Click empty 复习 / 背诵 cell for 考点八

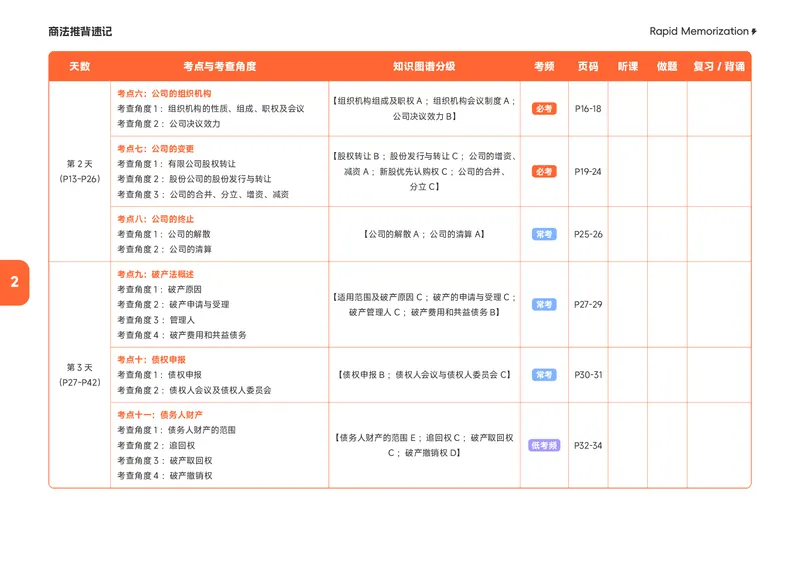point(719,235)
